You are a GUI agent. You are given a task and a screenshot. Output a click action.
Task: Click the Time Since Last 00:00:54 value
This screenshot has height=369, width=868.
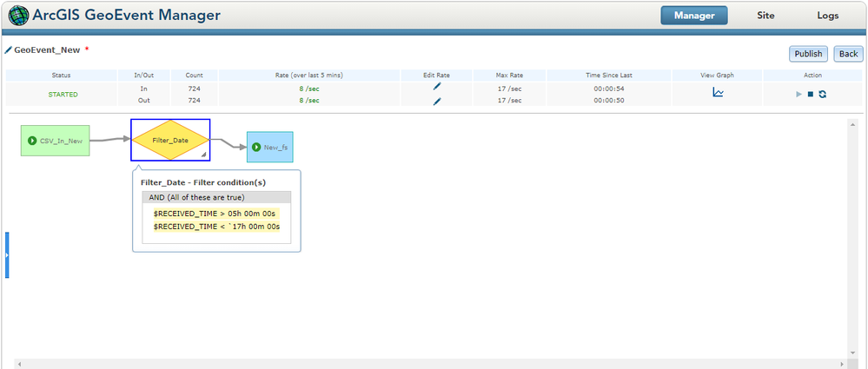[609, 89]
